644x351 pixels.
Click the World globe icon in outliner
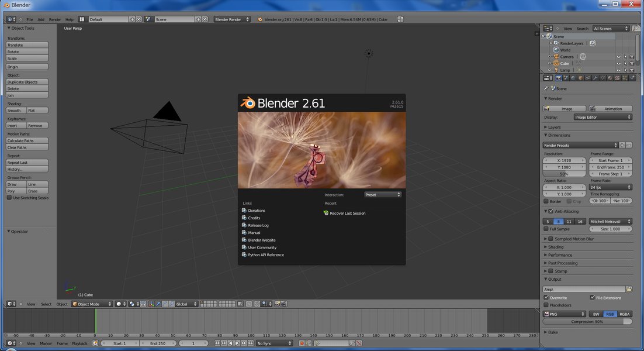click(556, 50)
